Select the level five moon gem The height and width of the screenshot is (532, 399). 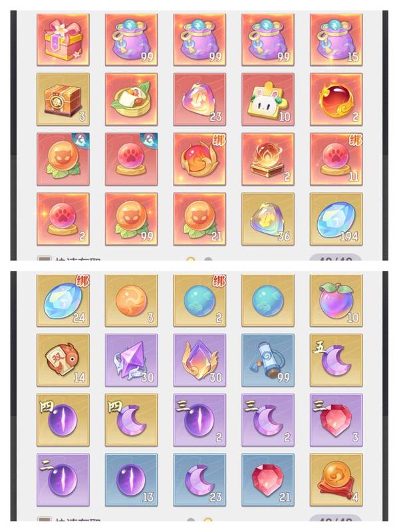pos(336,360)
